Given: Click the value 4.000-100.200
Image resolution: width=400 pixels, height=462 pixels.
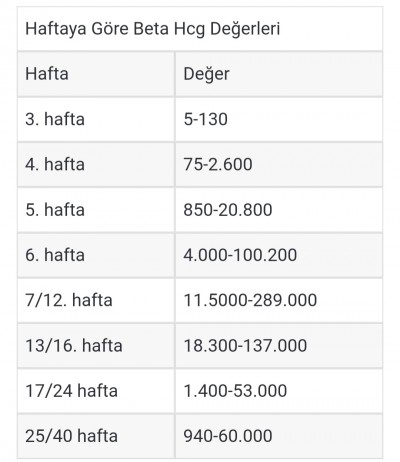Looking at the screenshot, I should pyautogui.click(x=240, y=255).
